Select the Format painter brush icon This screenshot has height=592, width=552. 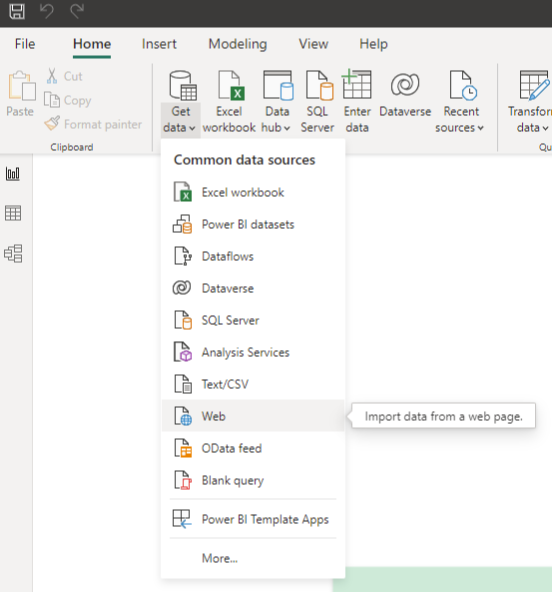(52, 123)
